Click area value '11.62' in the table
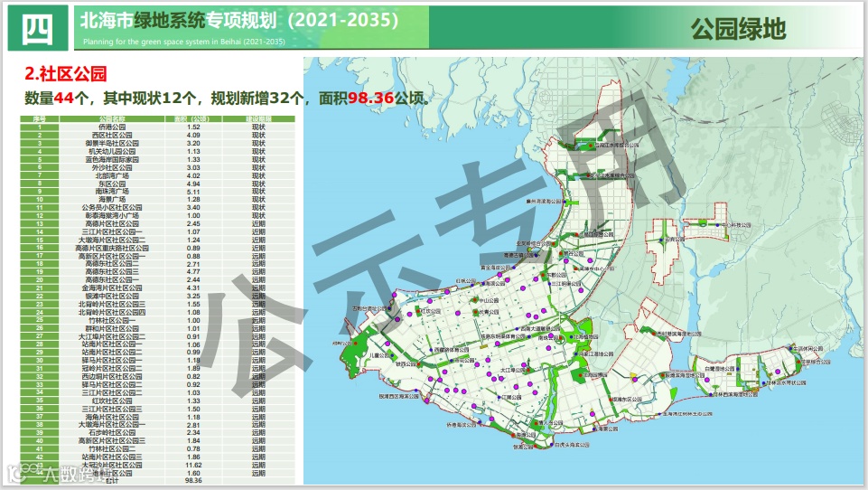Viewport: 868px width, 490px height. click(x=194, y=465)
